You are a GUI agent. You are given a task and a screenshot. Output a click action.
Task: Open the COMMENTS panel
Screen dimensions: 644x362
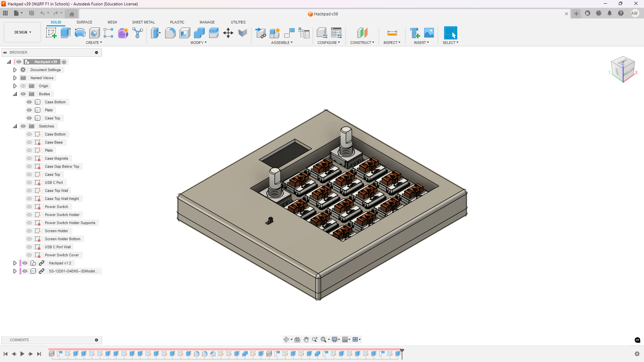[x=19, y=340]
